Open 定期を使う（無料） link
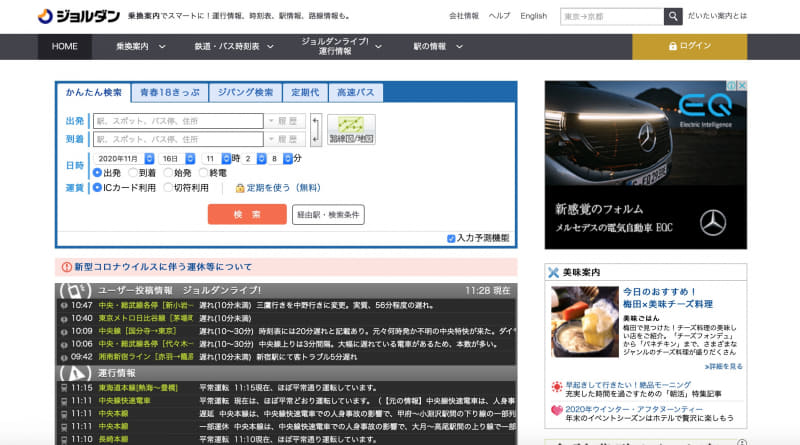This screenshot has width=800, height=445. (284, 188)
